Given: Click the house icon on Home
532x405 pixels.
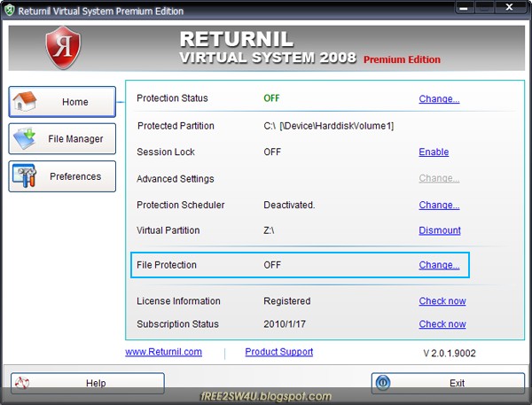Looking at the screenshot, I should pyautogui.click(x=24, y=101).
